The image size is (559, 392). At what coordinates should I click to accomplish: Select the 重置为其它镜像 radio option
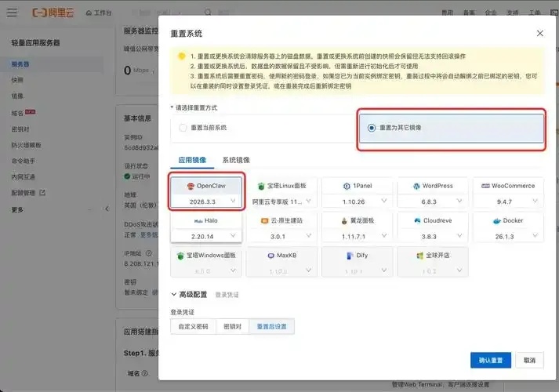372,128
